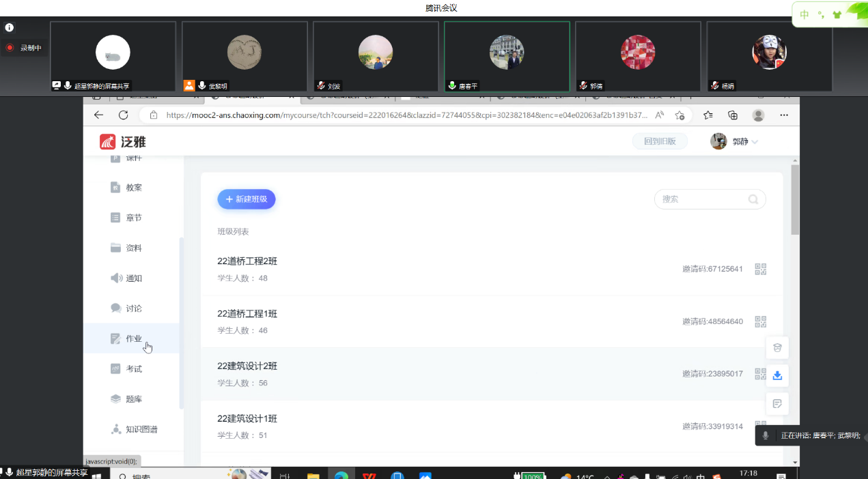Open the 题库 question bank icon
The width and height of the screenshot is (868, 479).
point(115,399)
